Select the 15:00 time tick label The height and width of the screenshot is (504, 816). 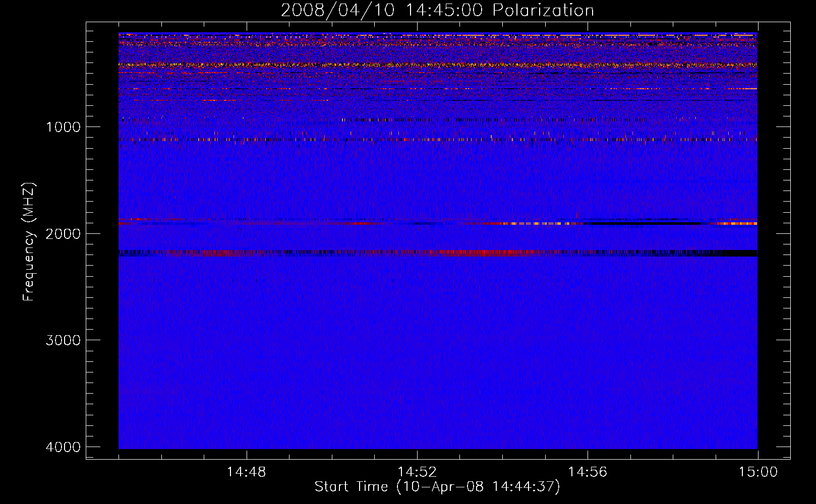click(757, 472)
